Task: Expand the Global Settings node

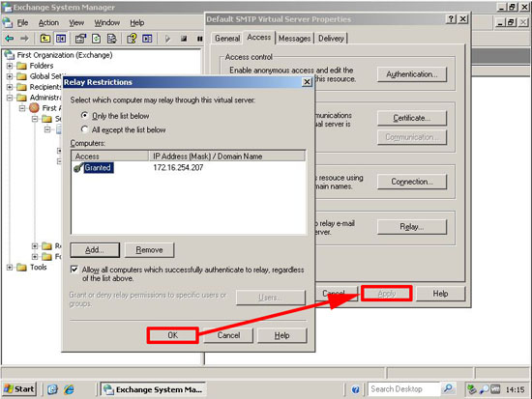Action: 10,76
